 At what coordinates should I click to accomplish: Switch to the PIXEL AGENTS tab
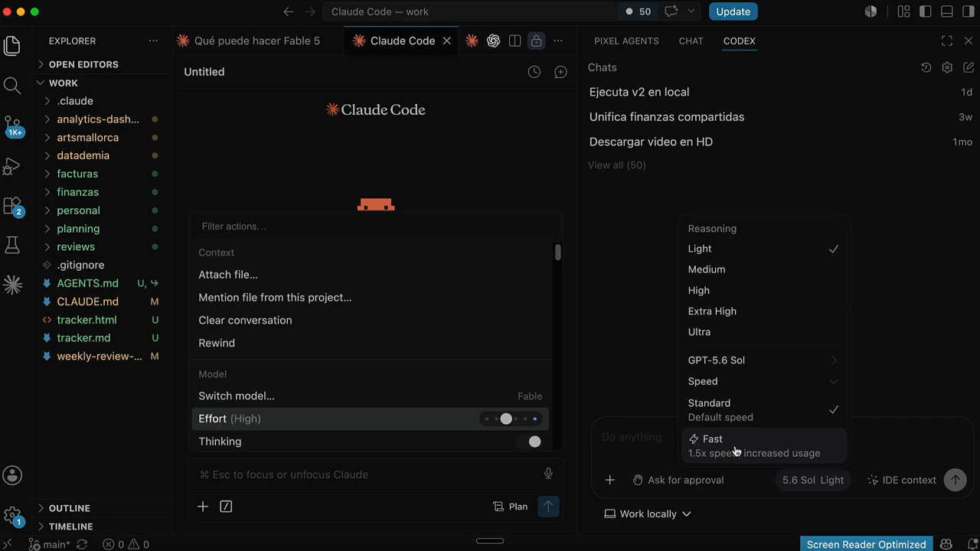coord(626,41)
